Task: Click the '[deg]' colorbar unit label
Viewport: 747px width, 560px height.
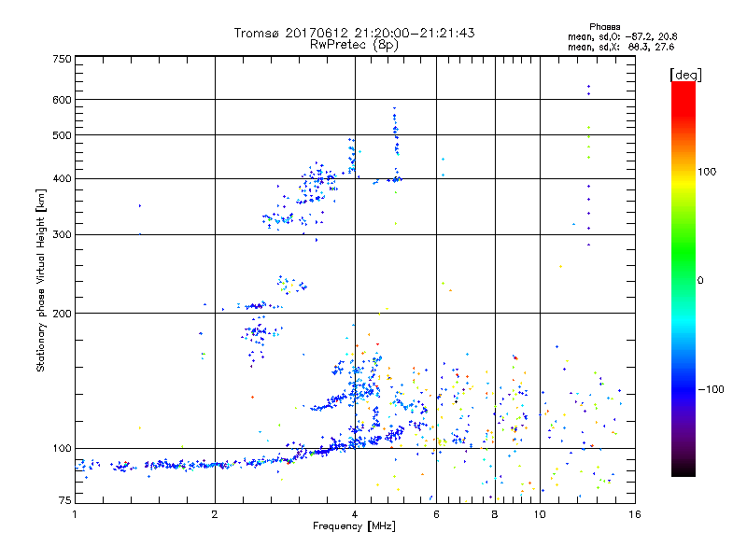Action: (685, 75)
